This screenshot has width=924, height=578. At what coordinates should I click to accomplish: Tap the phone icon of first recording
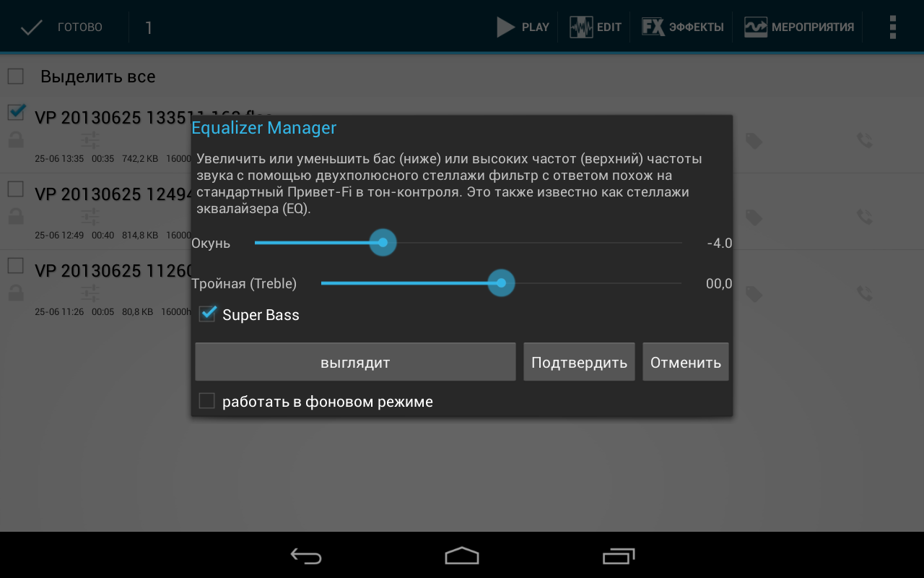[x=864, y=140]
